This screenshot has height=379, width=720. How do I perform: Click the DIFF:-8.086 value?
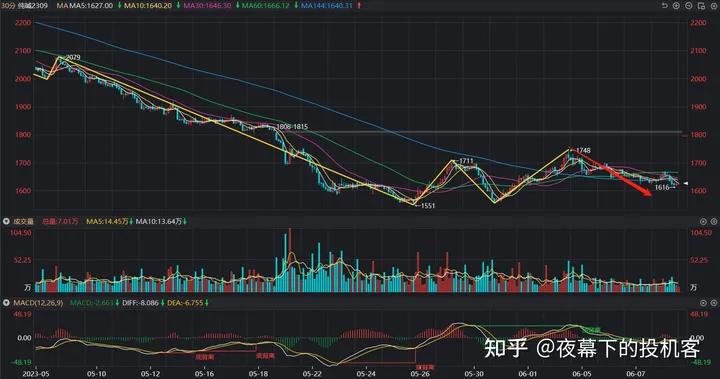click(141, 303)
